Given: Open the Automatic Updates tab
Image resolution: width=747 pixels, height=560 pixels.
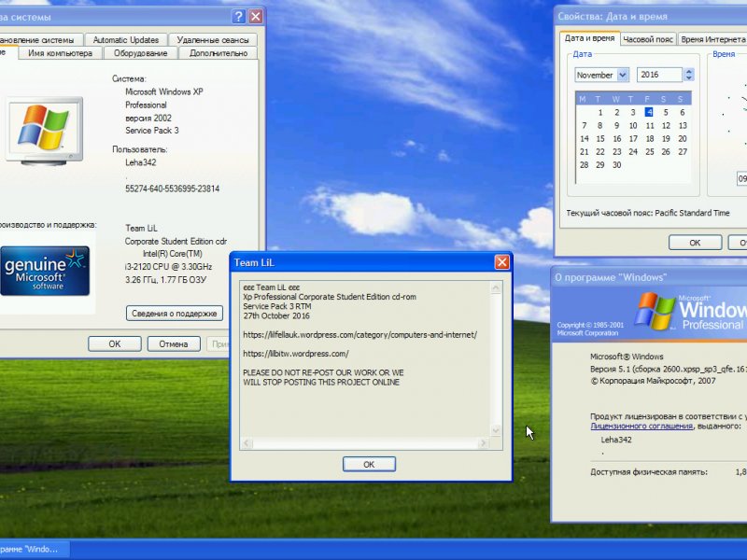Looking at the screenshot, I should (x=126, y=40).
